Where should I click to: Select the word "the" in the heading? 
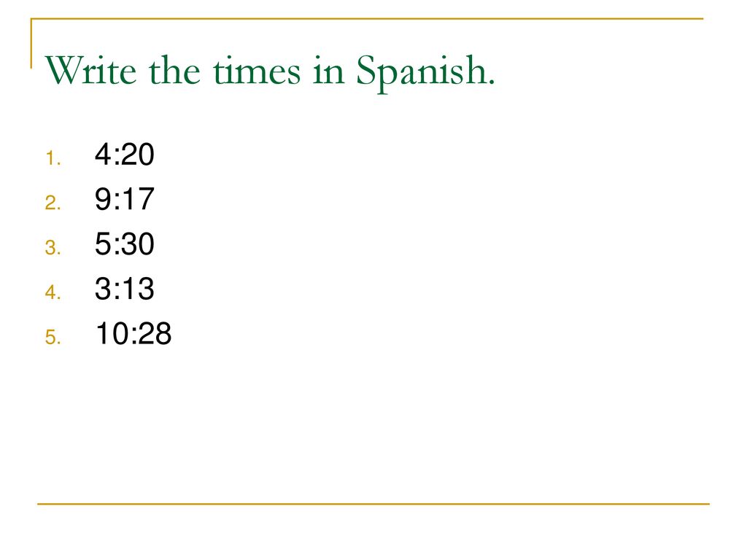tap(174, 70)
